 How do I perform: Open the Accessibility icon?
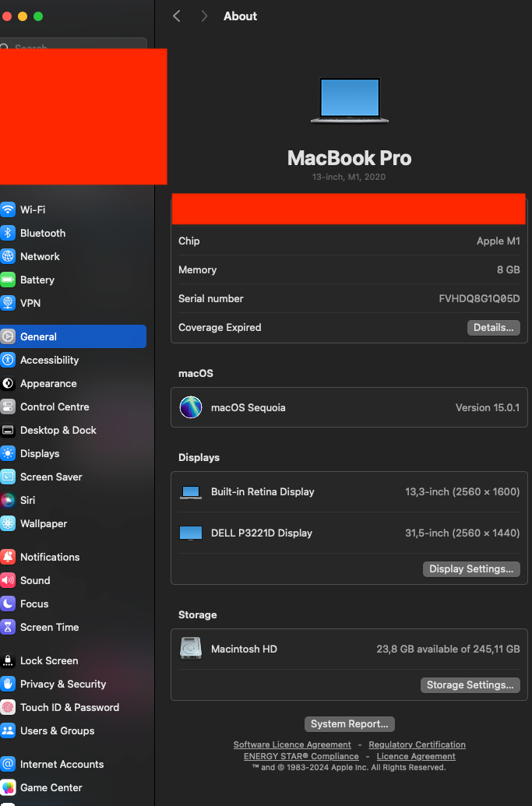[x=8, y=361]
